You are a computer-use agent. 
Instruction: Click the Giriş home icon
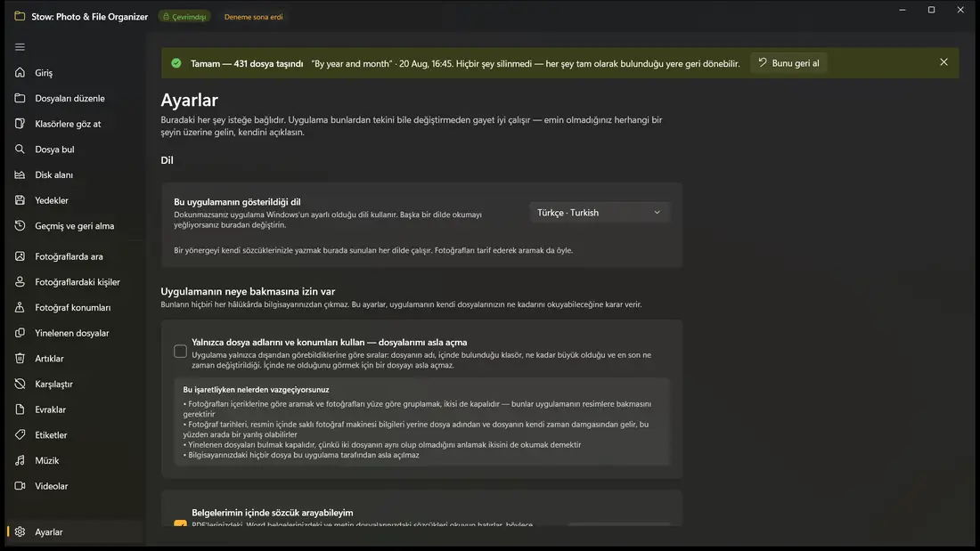tap(20, 72)
